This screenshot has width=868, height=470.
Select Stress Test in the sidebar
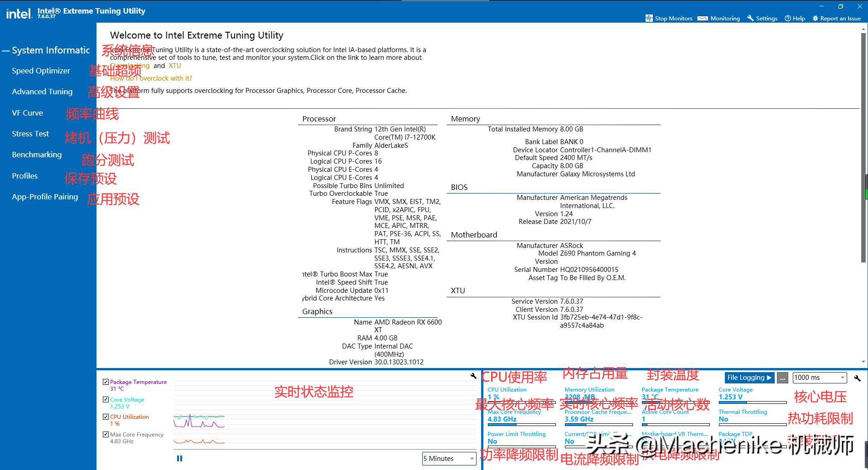[30, 134]
